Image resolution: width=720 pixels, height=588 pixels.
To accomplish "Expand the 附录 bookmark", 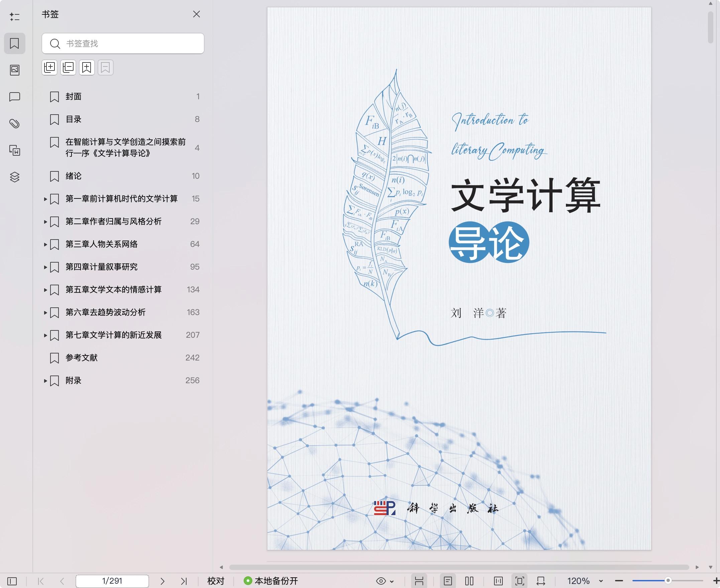I will pos(45,381).
